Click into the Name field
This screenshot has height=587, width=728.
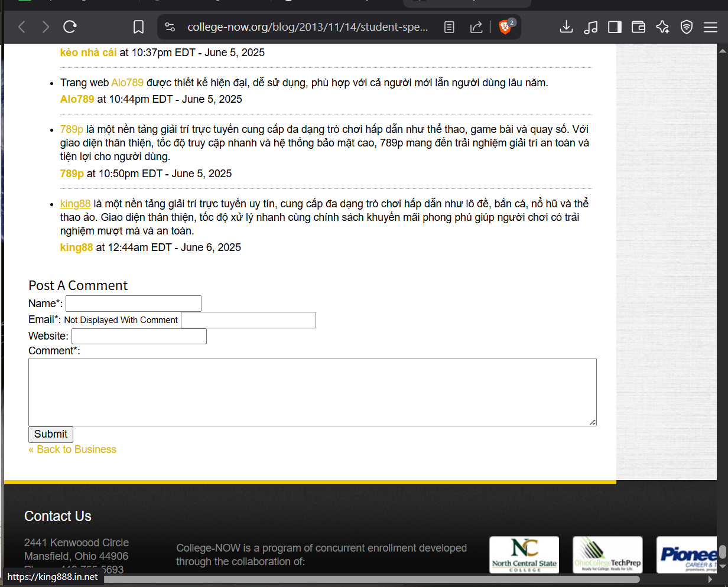click(x=134, y=304)
